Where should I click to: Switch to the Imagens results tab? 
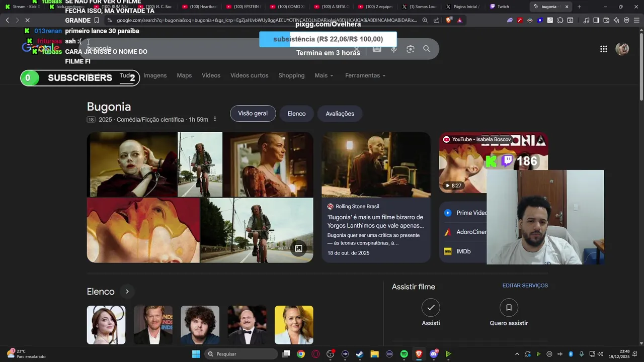click(x=155, y=75)
